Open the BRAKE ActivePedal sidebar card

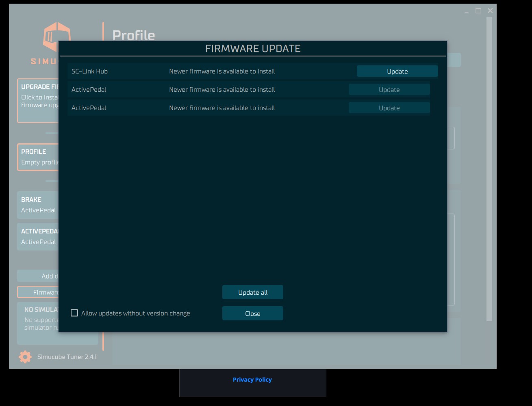click(38, 205)
